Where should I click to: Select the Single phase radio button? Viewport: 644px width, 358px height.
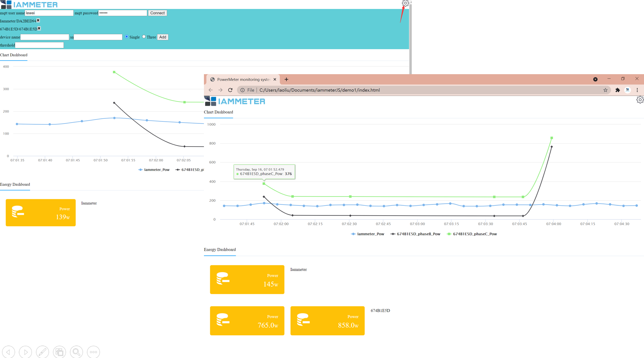(x=127, y=37)
